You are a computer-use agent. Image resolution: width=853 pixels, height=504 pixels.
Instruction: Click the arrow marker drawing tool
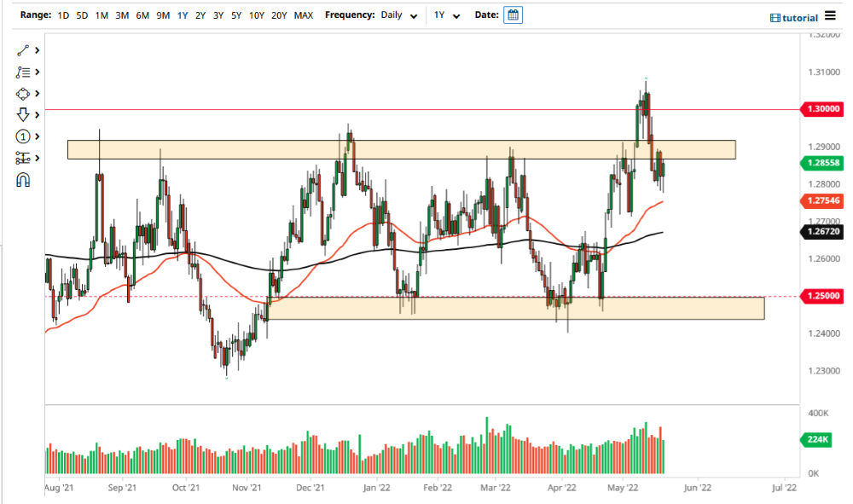(x=23, y=114)
